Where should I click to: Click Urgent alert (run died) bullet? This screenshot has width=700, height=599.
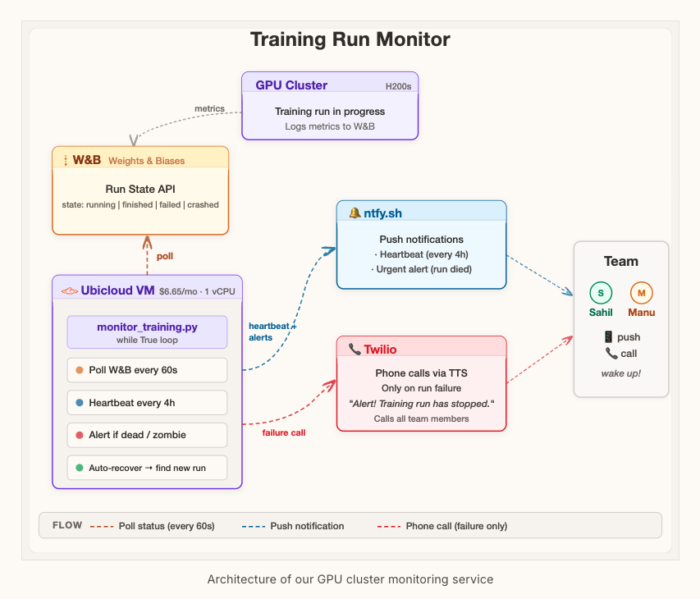point(422,269)
